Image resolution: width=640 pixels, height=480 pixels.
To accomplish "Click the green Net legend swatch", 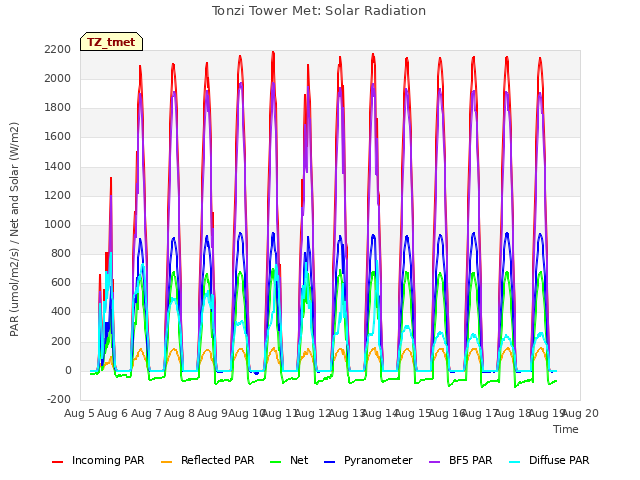I will [276, 462].
